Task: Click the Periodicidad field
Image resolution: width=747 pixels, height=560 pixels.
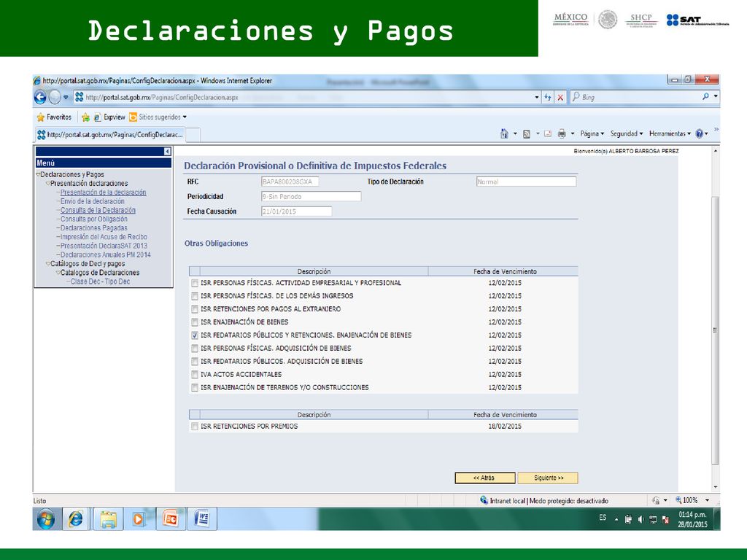Action: [x=311, y=197]
